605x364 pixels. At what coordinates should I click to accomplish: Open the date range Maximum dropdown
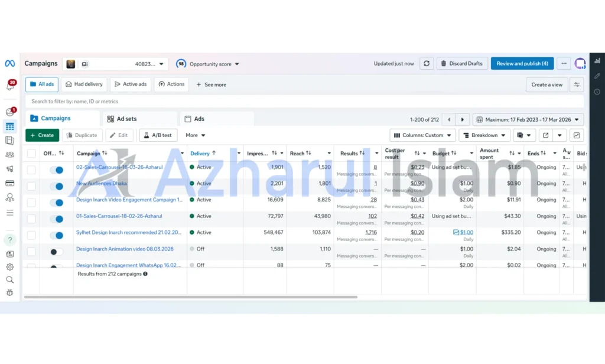click(528, 120)
